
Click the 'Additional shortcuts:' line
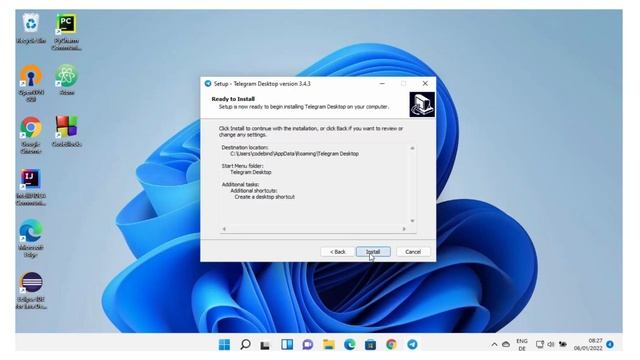(x=254, y=191)
